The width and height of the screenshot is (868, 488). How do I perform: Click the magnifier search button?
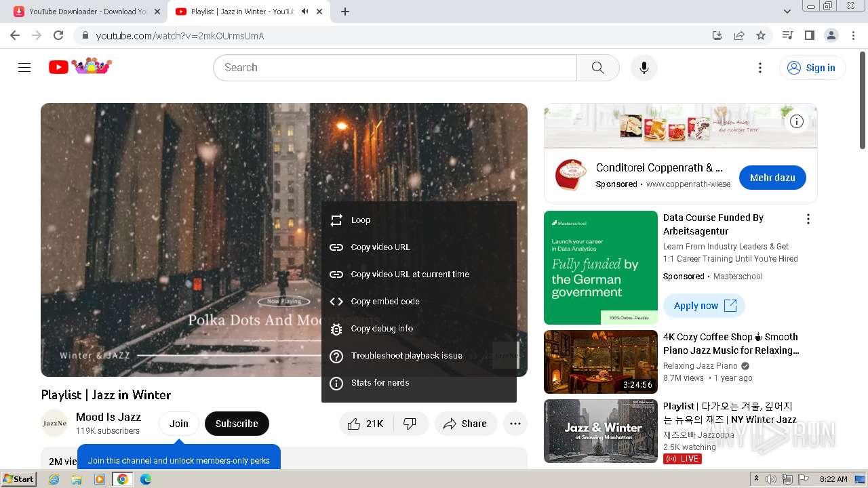coord(597,67)
